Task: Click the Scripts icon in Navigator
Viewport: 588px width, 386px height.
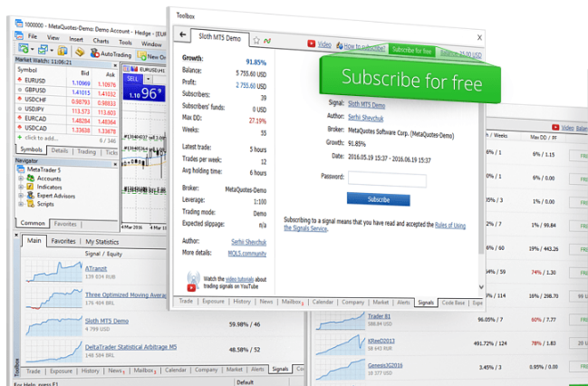Action: 31,204
